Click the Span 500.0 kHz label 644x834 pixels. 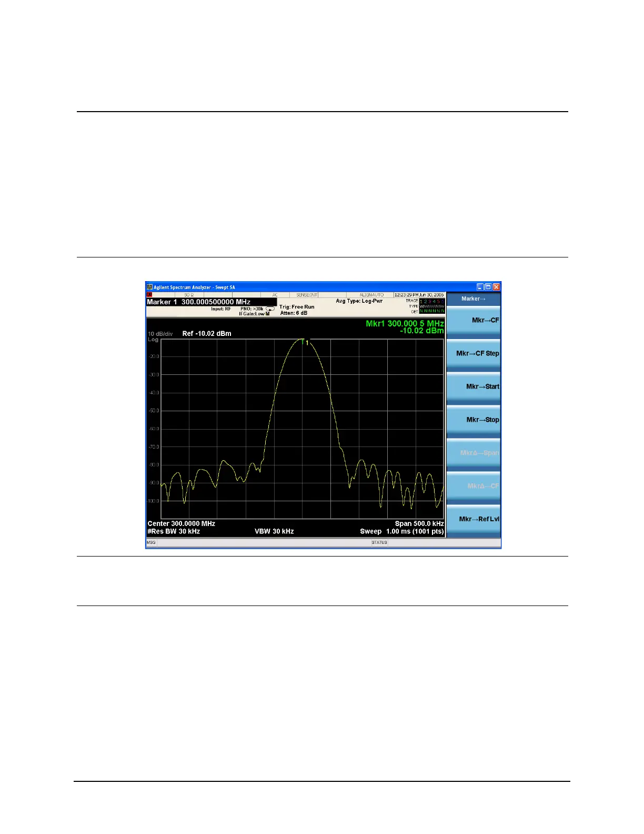(419, 524)
